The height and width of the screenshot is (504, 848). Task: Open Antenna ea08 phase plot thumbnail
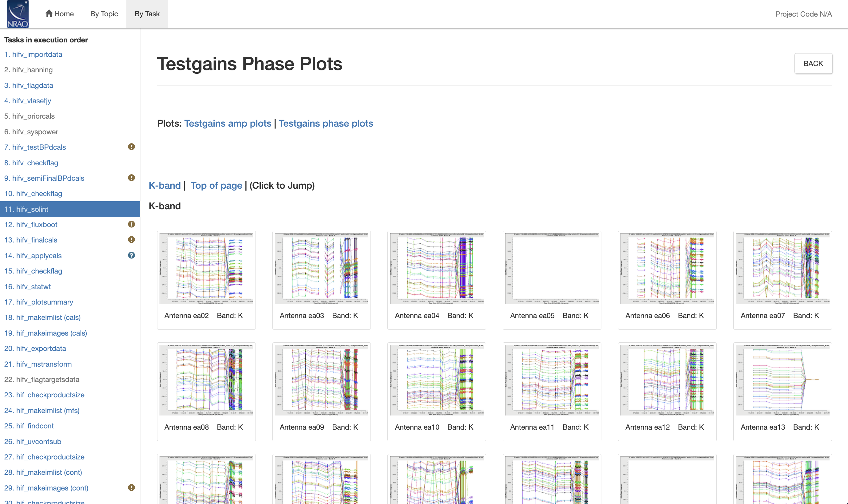(x=206, y=380)
